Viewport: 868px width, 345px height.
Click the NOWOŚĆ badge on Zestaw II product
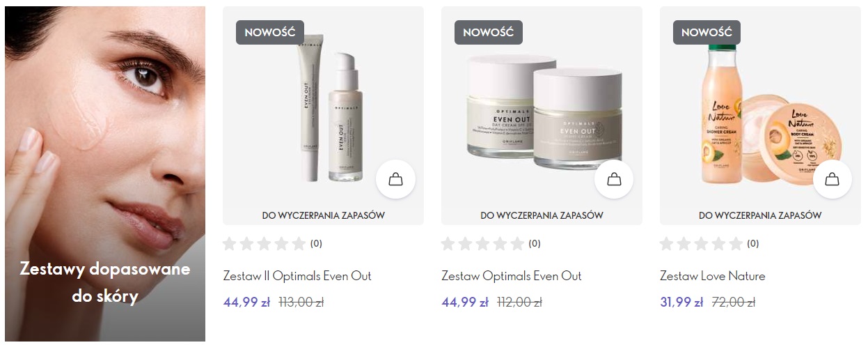tap(269, 32)
